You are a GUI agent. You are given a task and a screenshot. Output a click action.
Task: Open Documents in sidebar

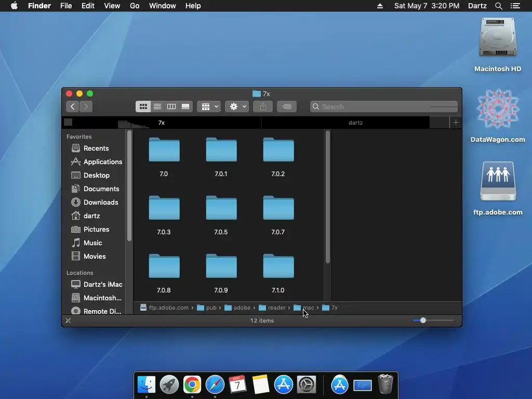(95, 189)
